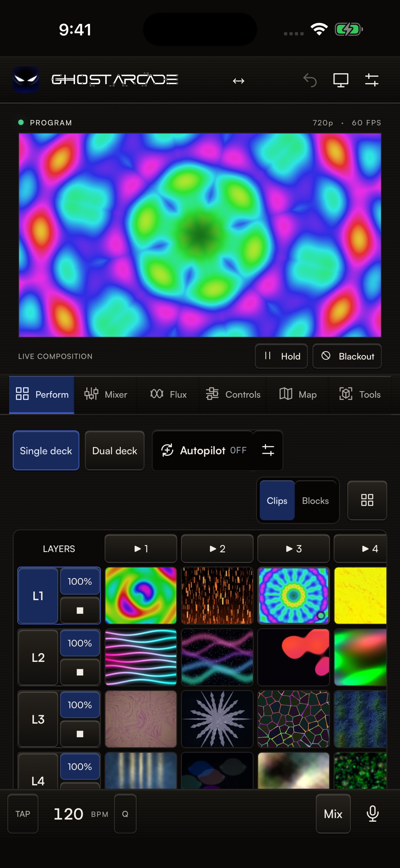The image size is (400, 868).
Task: Open the display output monitor icon
Action: coord(341,80)
